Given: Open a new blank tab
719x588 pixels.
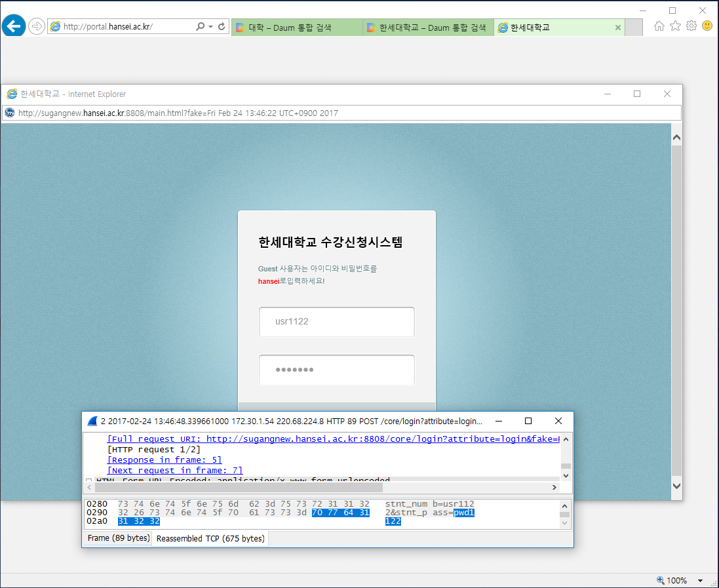Looking at the screenshot, I should click(x=634, y=28).
